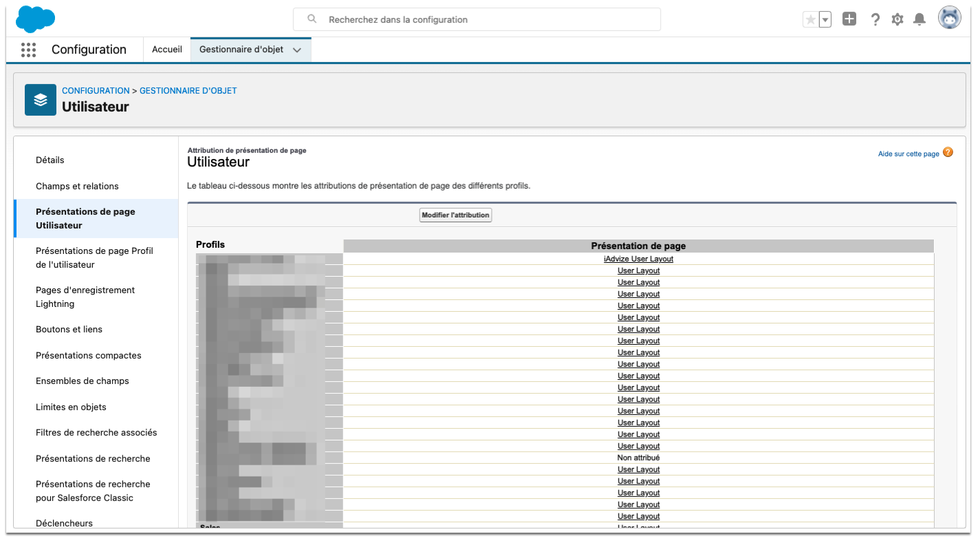Viewport: 980px width, 543px height.
Task: Click the favorites star icon
Action: 810,20
